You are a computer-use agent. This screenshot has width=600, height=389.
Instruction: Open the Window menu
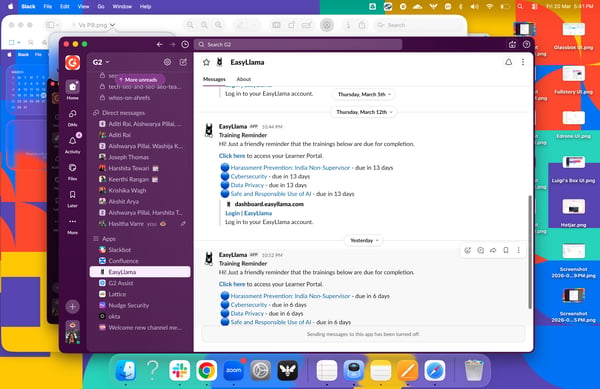point(122,7)
